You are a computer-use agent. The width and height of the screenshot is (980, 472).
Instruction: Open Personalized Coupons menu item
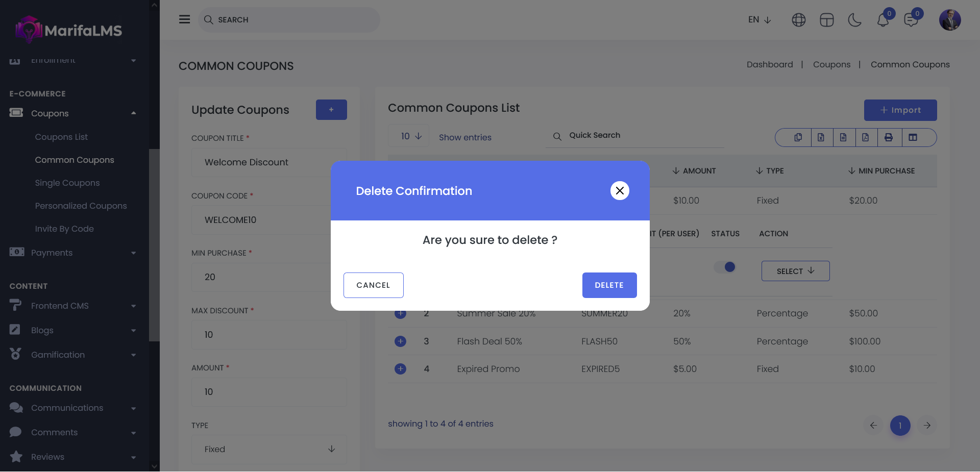(81, 206)
